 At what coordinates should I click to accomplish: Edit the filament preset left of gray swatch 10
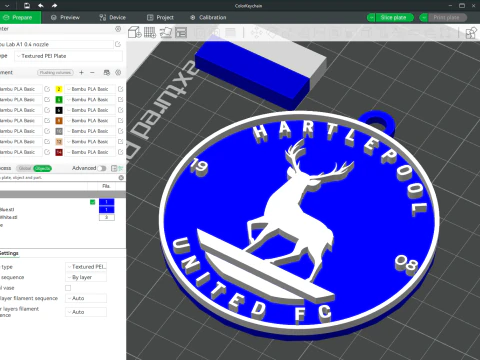click(47, 131)
